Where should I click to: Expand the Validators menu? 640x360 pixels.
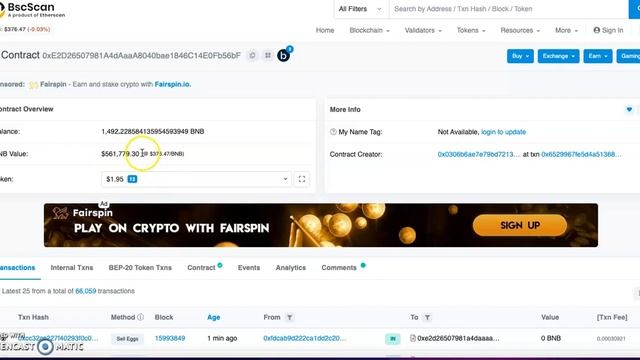pyautogui.click(x=423, y=30)
